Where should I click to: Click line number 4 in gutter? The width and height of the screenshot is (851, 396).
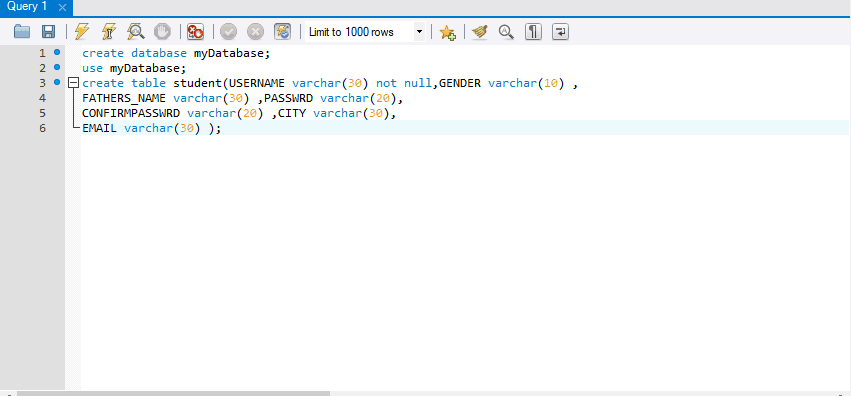42,98
